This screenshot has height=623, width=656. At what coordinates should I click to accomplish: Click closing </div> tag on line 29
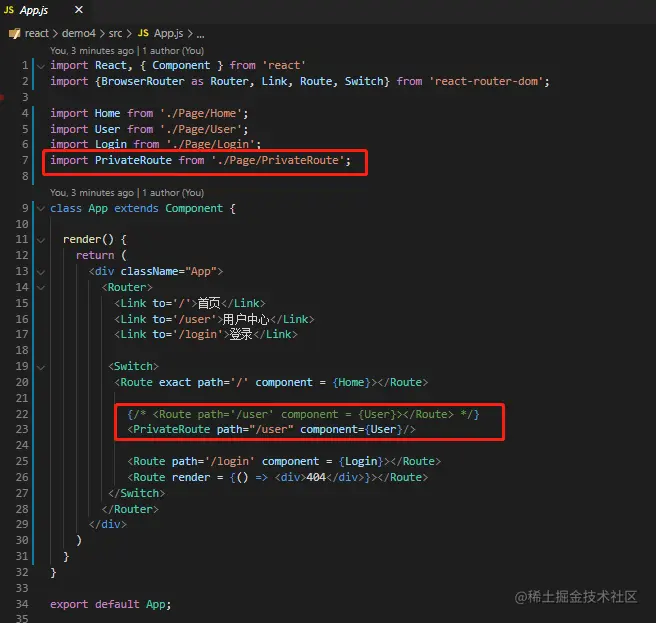click(x=108, y=524)
